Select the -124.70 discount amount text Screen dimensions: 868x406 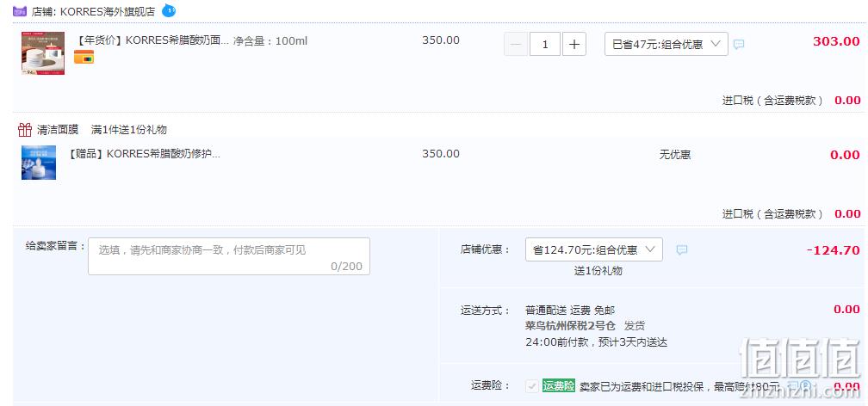coord(834,250)
